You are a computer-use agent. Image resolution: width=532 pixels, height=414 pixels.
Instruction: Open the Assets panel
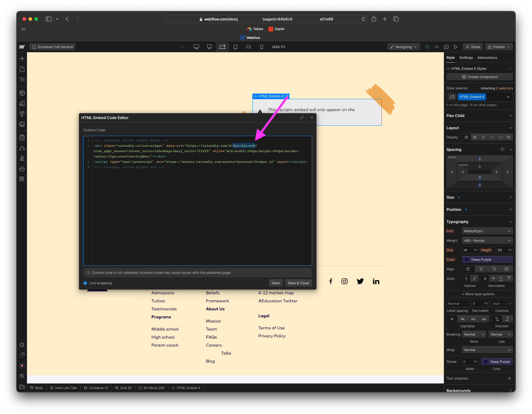pos(22,124)
